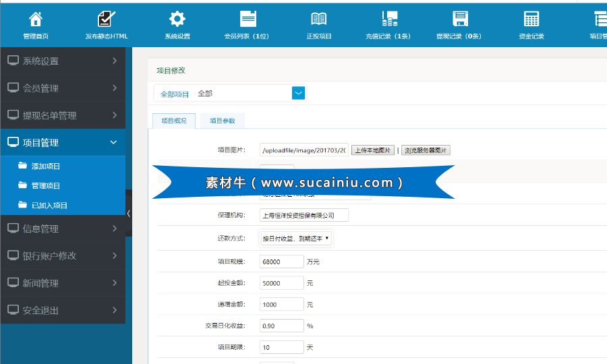This screenshot has width=607, height=364.
Task: Click the monitor icon beside 会员管理
Action: point(13,88)
